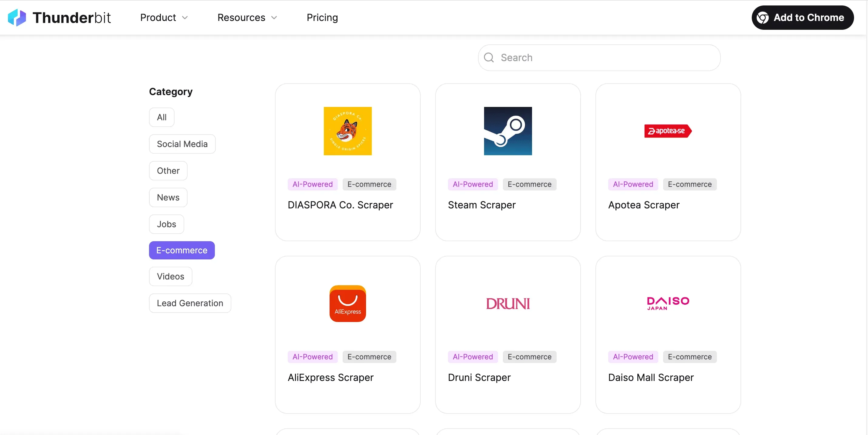Click AI-Powered tag on Druni card
The height and width of the screenshot is (435, 868).
click(x=473, y=357)
